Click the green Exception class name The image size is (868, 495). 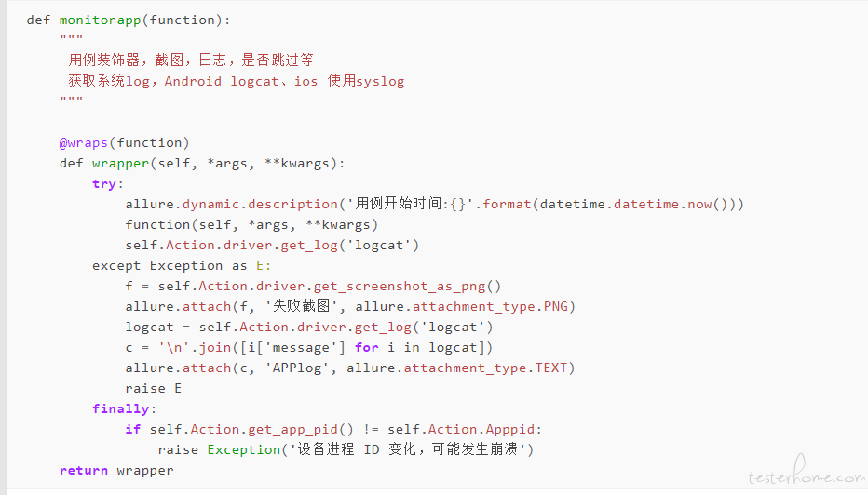(x=244, y=450)
